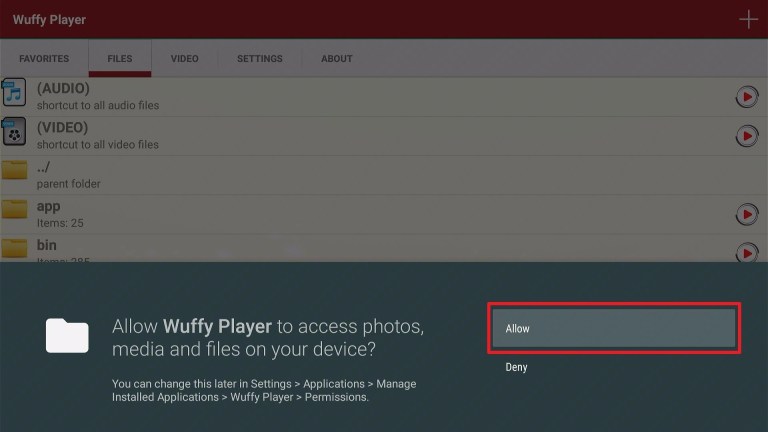Play the bin folder contents
Viewport: 768px width, 432px height.
(x=746, y=253)
